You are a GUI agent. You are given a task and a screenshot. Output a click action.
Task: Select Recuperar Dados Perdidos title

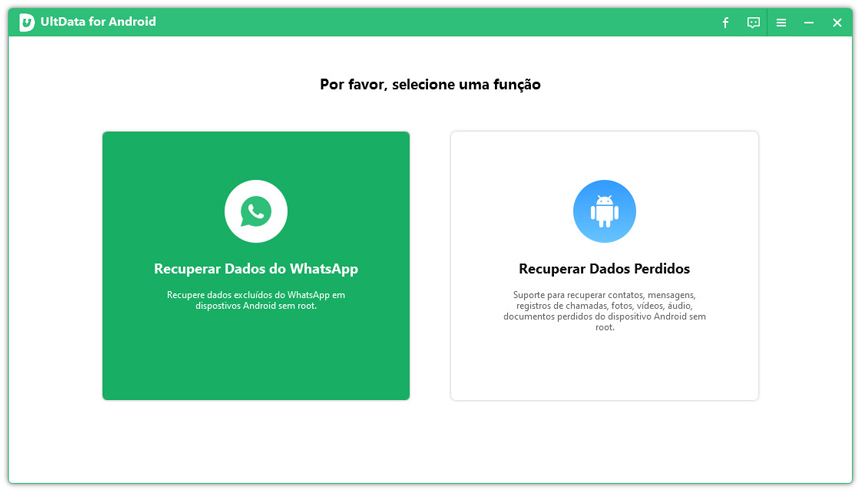tap(604, 269)
